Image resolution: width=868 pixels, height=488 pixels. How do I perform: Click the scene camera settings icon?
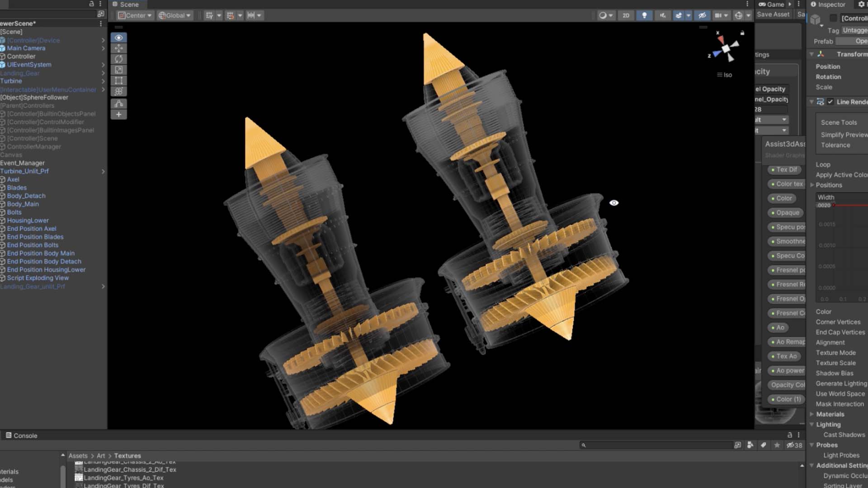718,15
